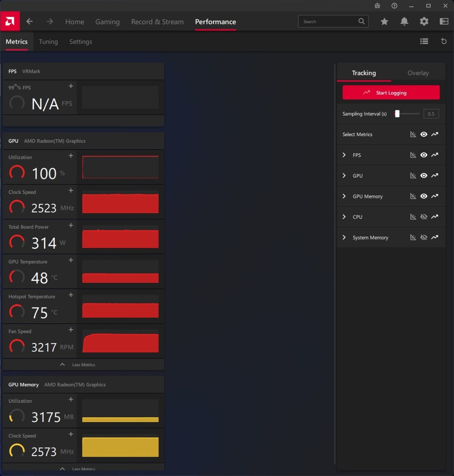The width and height of the screenshot is (454, 476).
Task: Click the Fan Speed history graph
Action: coord(120,341)
